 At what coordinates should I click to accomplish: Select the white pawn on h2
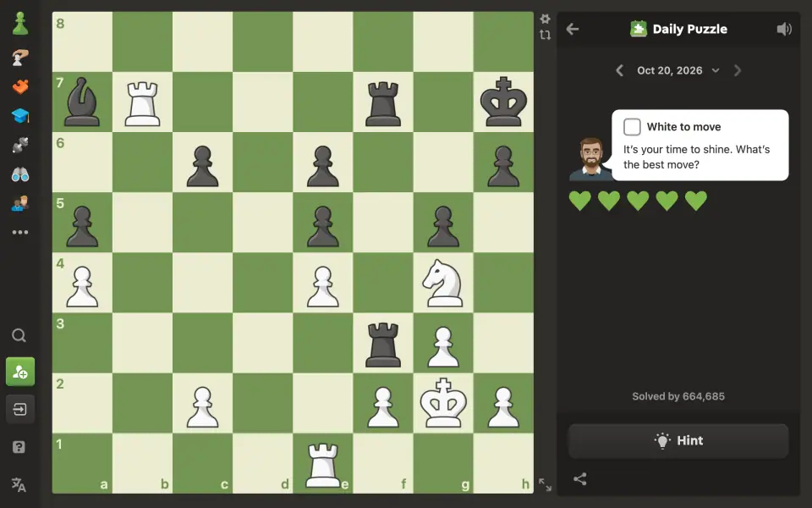(x=503, y=407)
